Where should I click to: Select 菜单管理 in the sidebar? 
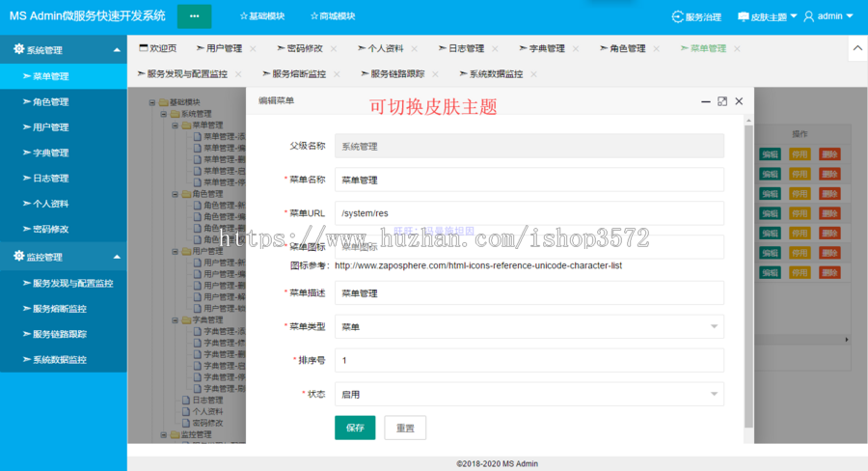pyautogui.click(x=64, y=76)
